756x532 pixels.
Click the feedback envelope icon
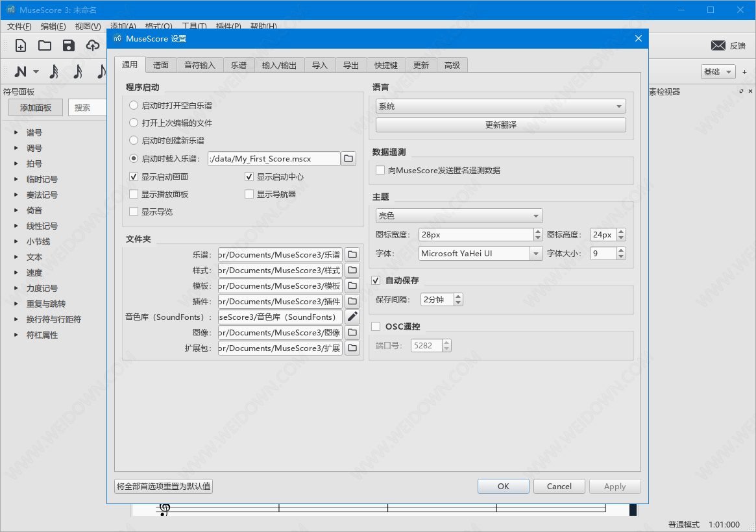718,45
